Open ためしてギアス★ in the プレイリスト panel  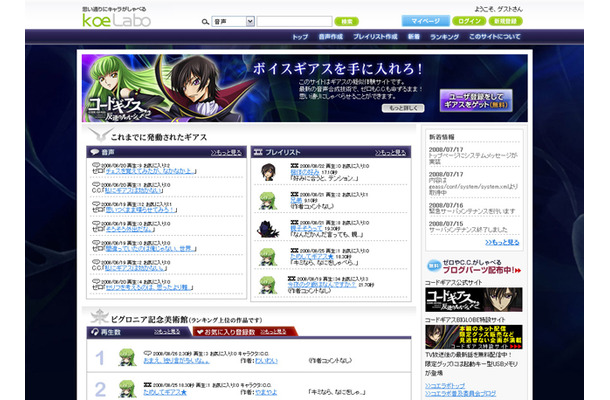tap(312, 256)
